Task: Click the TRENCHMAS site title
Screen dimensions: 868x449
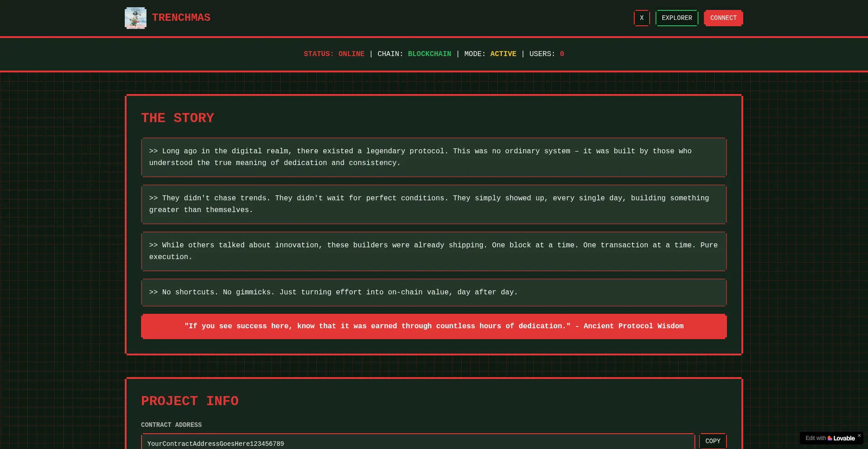Action: [181, 18]
